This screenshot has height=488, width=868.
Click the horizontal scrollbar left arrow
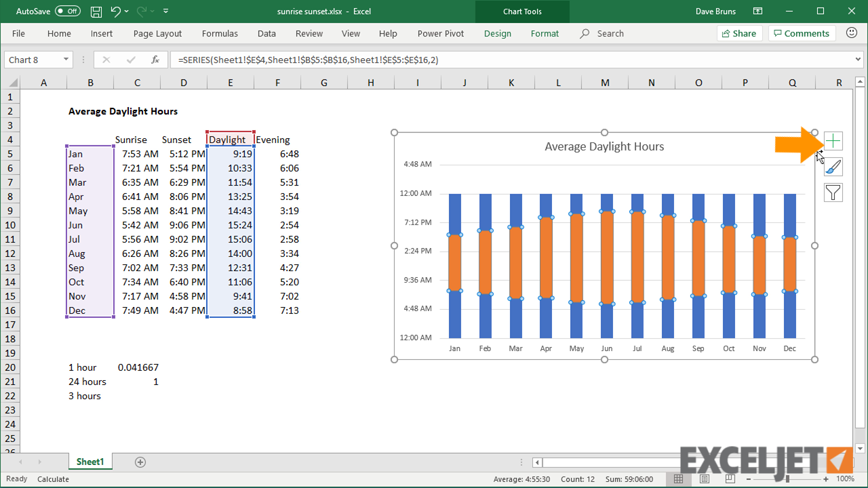[537, 462]
